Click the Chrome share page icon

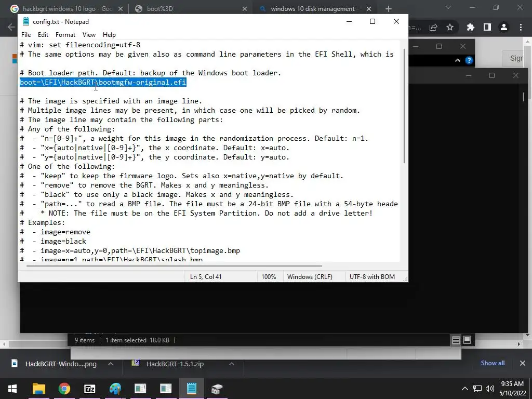tap(433, 28)
